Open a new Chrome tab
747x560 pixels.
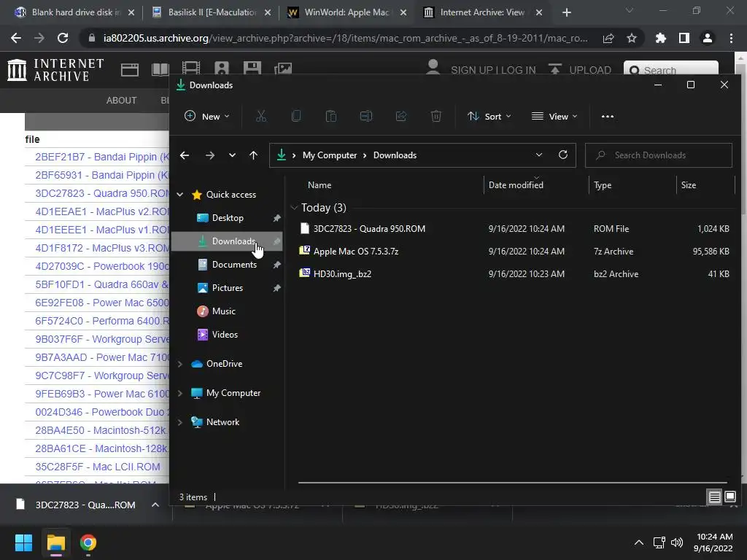tap(566, 12)
